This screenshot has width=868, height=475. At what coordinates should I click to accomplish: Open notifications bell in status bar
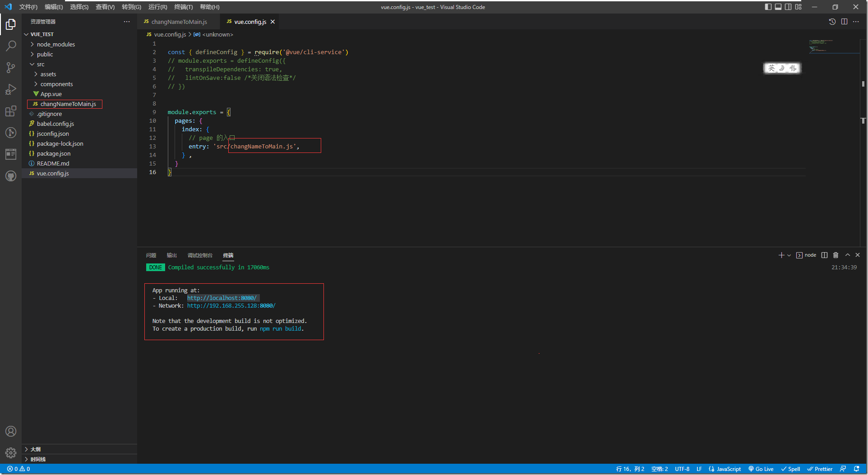pos(856,469)
